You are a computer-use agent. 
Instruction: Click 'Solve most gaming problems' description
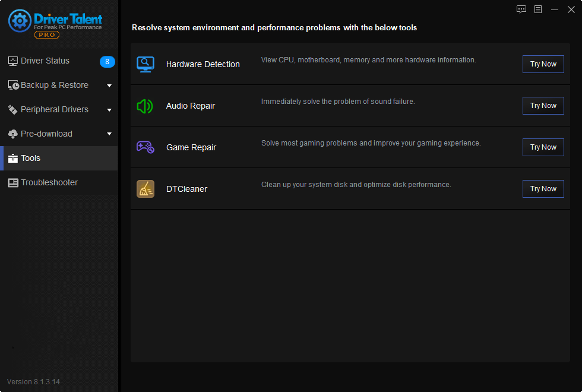click(371, 143)
